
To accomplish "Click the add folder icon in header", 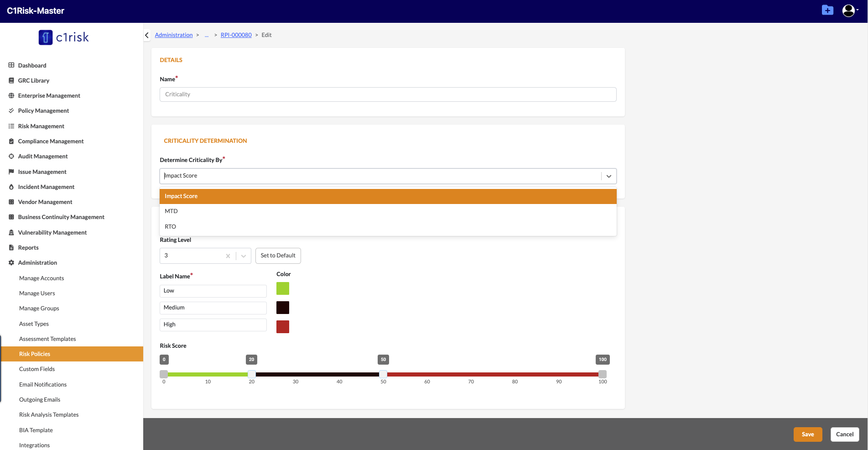I will coord(827,10).
